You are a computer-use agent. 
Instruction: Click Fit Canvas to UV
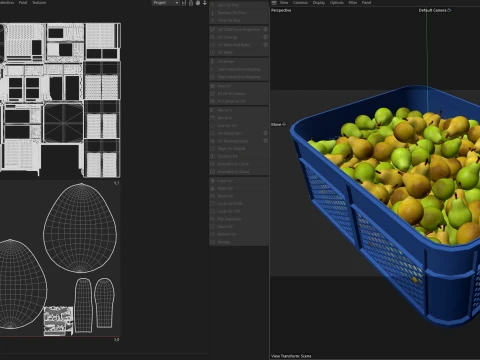[x=239, y=101]
